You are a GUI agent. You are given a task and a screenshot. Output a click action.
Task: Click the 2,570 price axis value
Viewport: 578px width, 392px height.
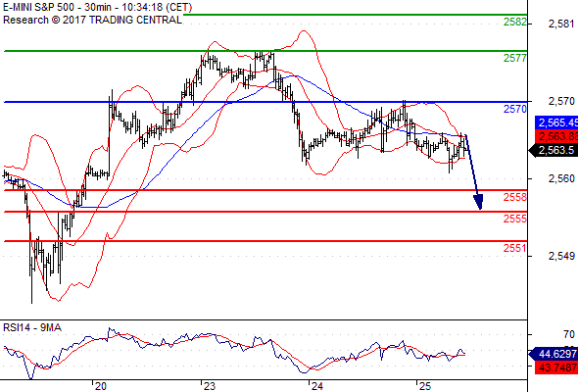561,101
